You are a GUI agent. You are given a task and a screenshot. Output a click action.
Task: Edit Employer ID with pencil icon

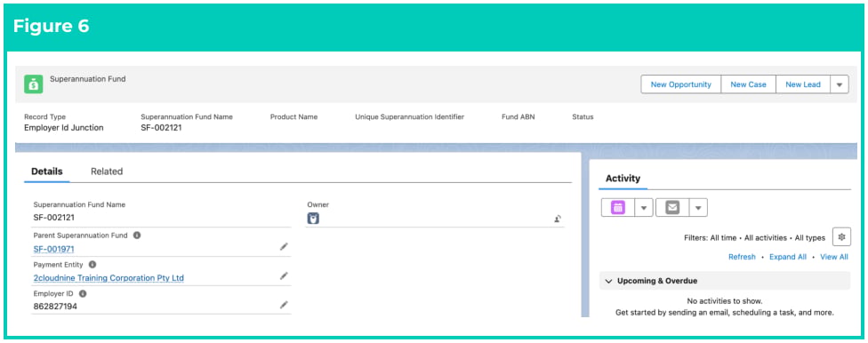pyautogui.click(x=284, y=304)
